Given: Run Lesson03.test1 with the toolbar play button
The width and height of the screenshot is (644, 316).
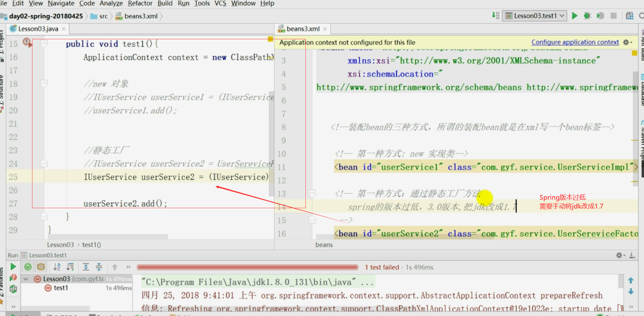Looking at the screenshot, I should click(x=575, y=16).
